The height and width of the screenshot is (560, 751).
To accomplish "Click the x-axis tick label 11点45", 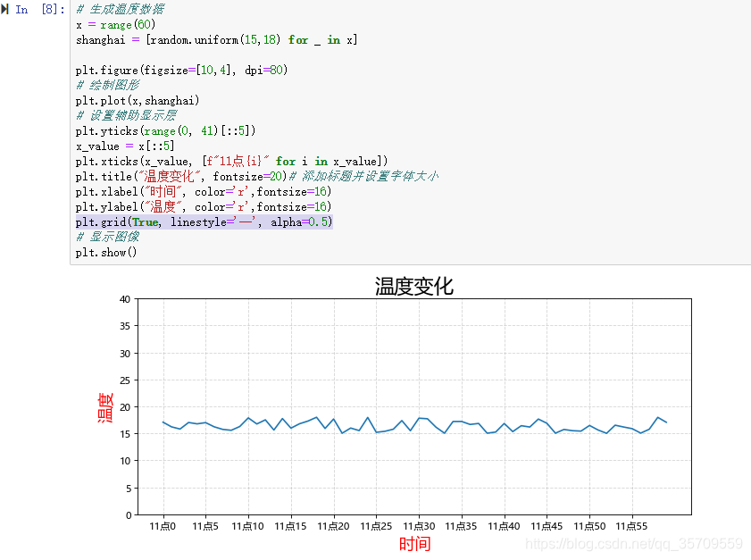I will coord(547,526).
